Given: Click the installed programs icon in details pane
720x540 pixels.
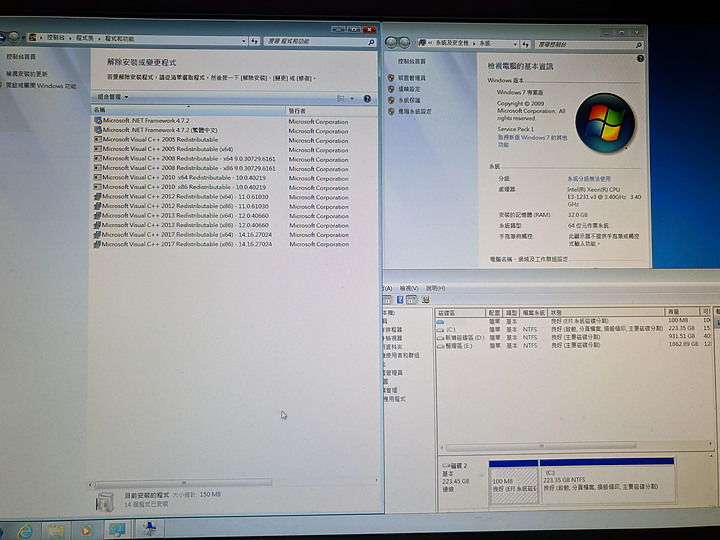Looking at the screenshot, I should [x=105, y=501].
